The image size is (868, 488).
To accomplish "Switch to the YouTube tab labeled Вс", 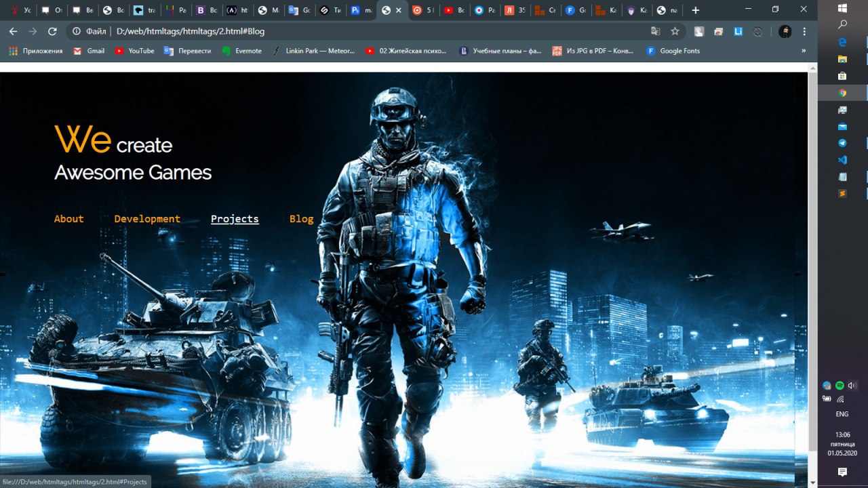I will (454, 10).
